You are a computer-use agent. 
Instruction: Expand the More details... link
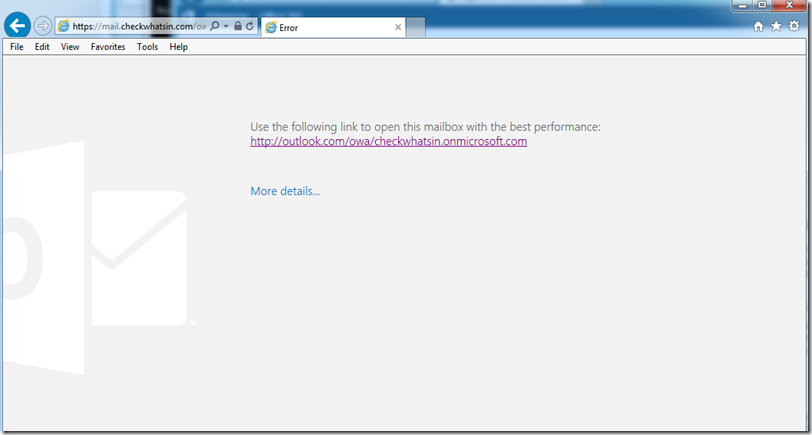point(285,191)
